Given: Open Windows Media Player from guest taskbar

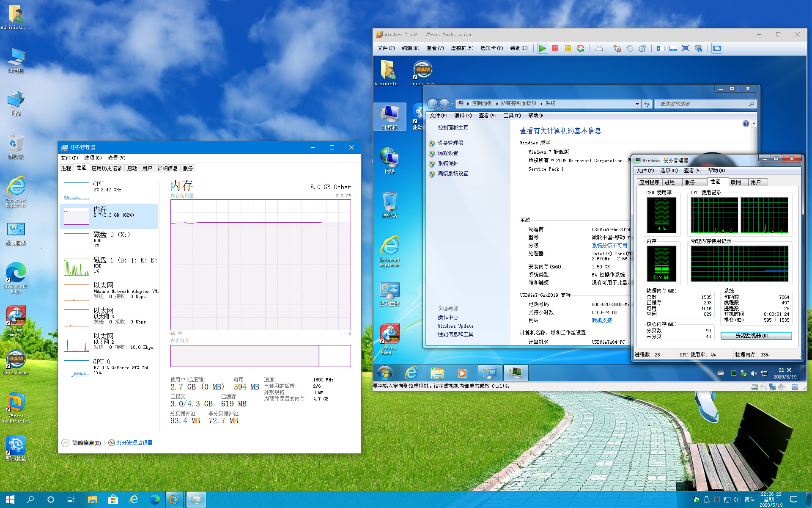Looking at the screenshot, I should (462, 373).
